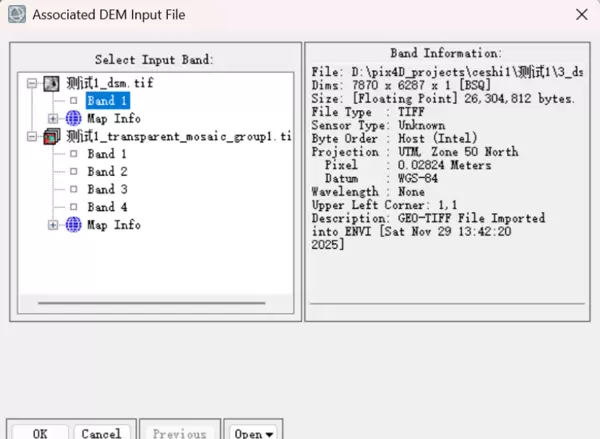Click the transparent_mosaic_group1 file icon
600x439 pixels.
click(x=52, y=136)
